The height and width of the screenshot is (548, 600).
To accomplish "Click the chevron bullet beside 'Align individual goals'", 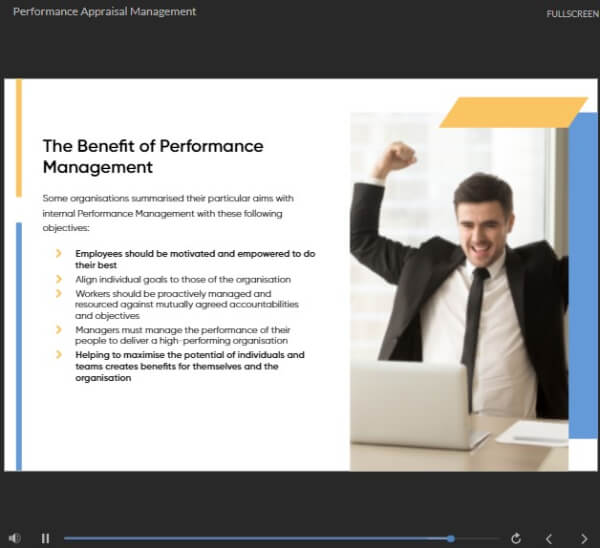I will point(59,279).
